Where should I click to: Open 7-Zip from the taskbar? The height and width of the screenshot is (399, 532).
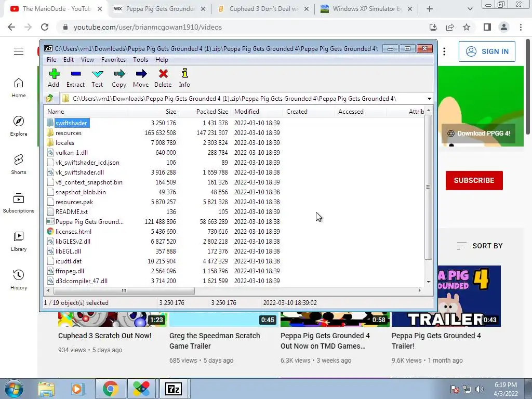(174, 389)
